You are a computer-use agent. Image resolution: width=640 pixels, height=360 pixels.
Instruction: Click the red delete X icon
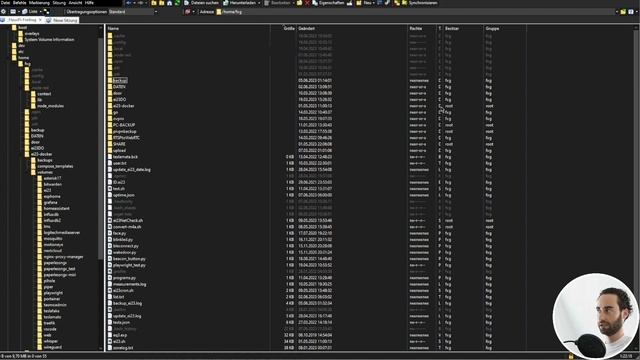(x=307, y=3)
